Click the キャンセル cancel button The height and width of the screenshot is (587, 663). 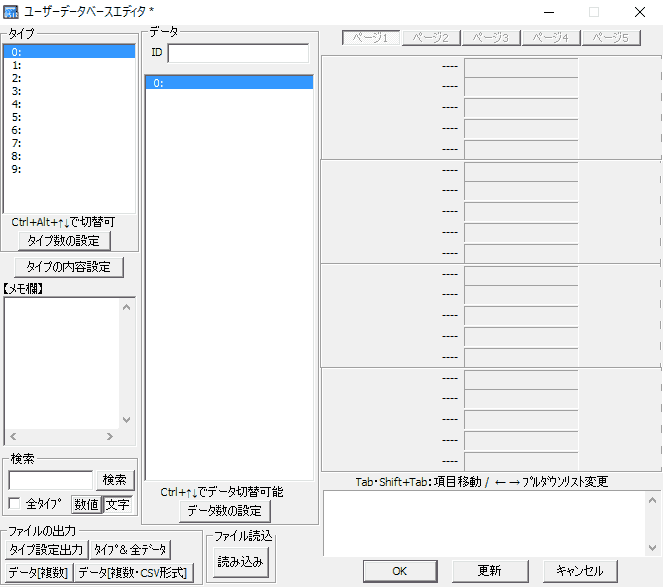(580, 571)
